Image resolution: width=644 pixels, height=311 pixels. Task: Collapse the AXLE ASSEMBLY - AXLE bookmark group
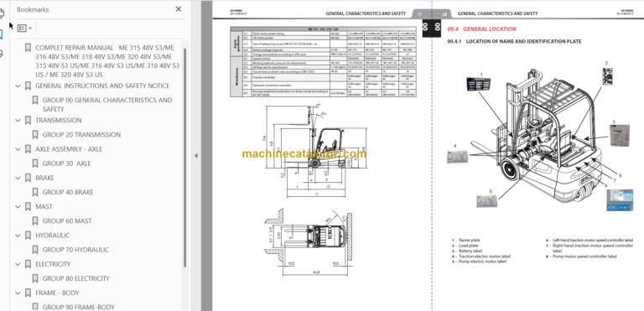pyautogui.click(x=18, y=149)
